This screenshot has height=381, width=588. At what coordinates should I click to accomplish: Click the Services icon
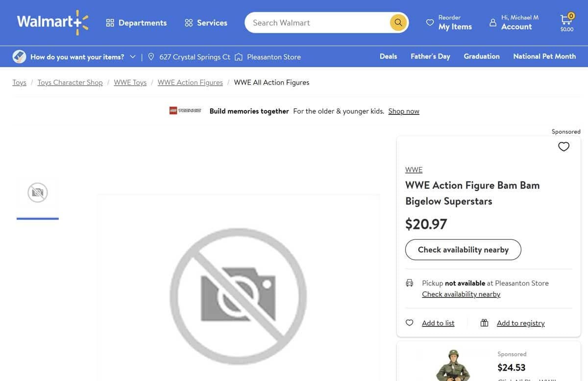(188, 22)
